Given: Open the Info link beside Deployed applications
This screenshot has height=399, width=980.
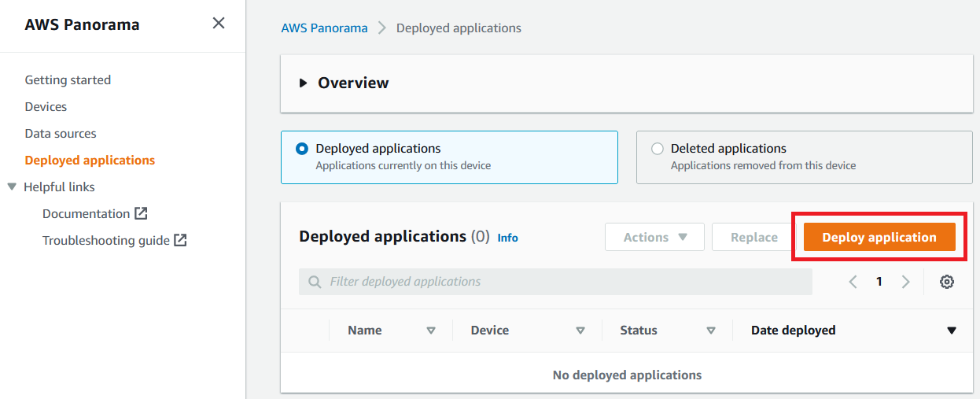Looking at the screenshot, I should click(x=507, y=238).
